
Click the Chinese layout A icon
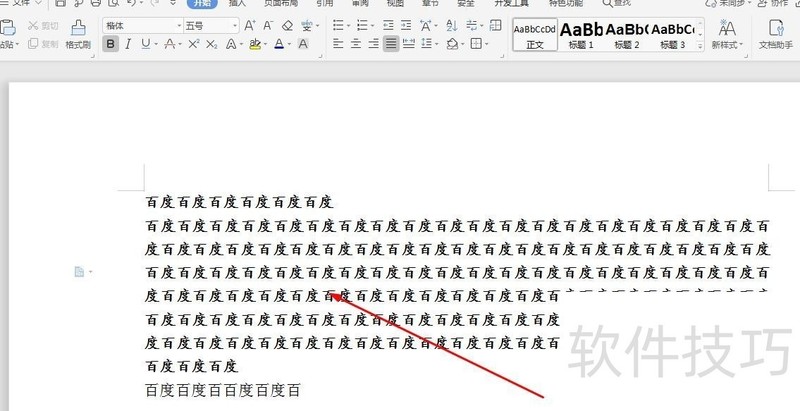click(x=426, y=25)
